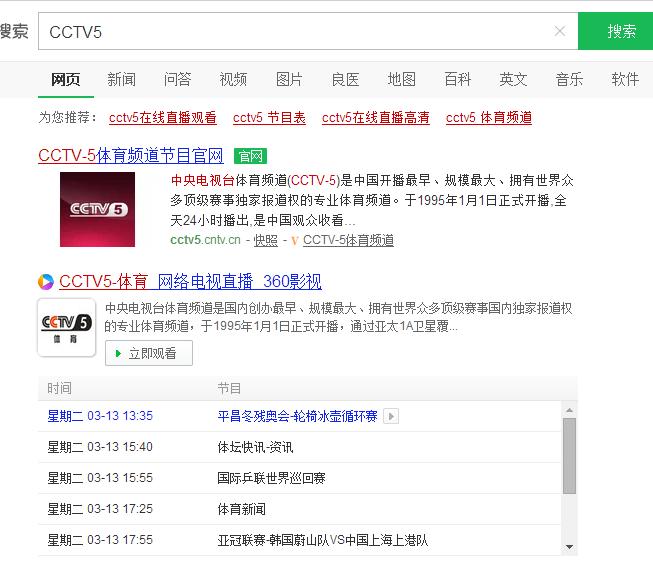The height and width of the screenshot is (565, 653).
Task: Open the 英文 tab
Action: tap(513, 79)
